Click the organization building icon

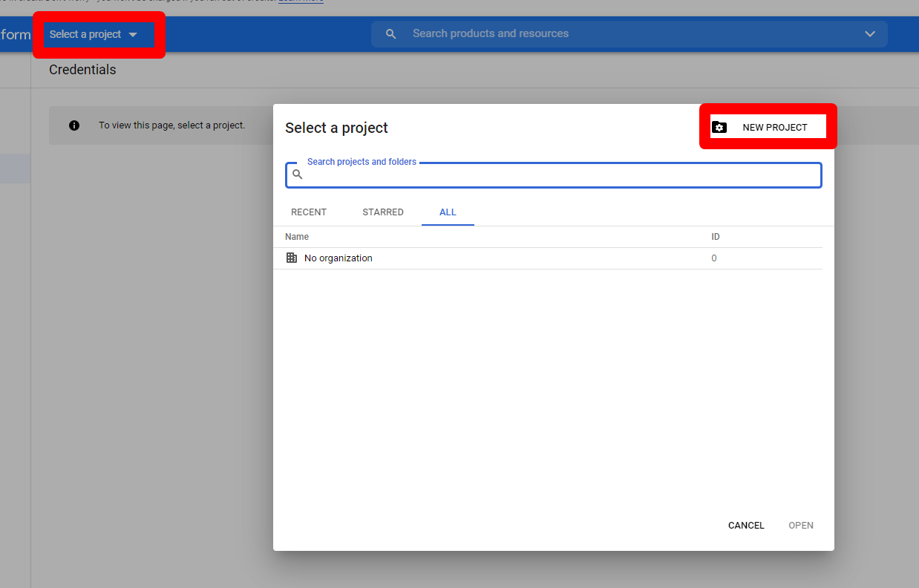(x=292, y=258)
